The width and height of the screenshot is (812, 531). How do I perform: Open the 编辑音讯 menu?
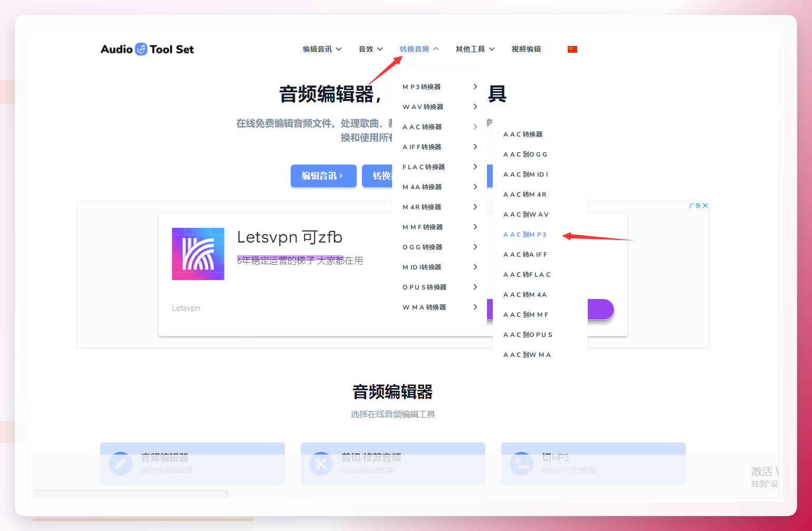(x=322, y=49)
